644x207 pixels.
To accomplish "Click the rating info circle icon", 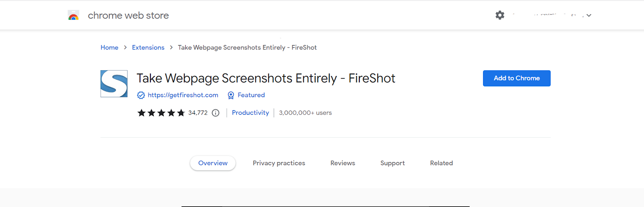I will [x=216, y=113].
